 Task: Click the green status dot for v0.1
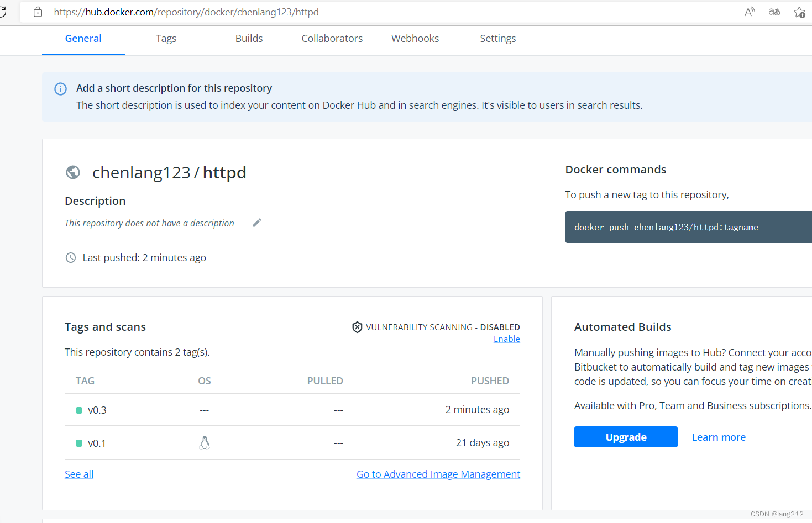pyautogui.click(x=79, y=443)
